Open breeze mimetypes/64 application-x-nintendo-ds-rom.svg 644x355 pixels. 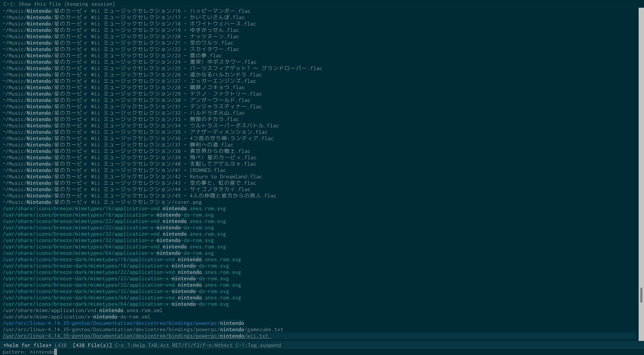pyautogui.click(x=108, y=253)
